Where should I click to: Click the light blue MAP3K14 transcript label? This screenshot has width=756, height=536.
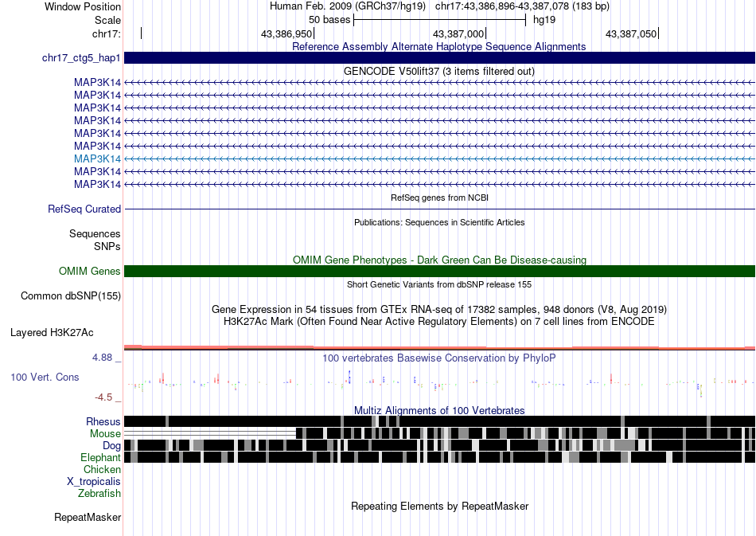[x=97, y=158]
